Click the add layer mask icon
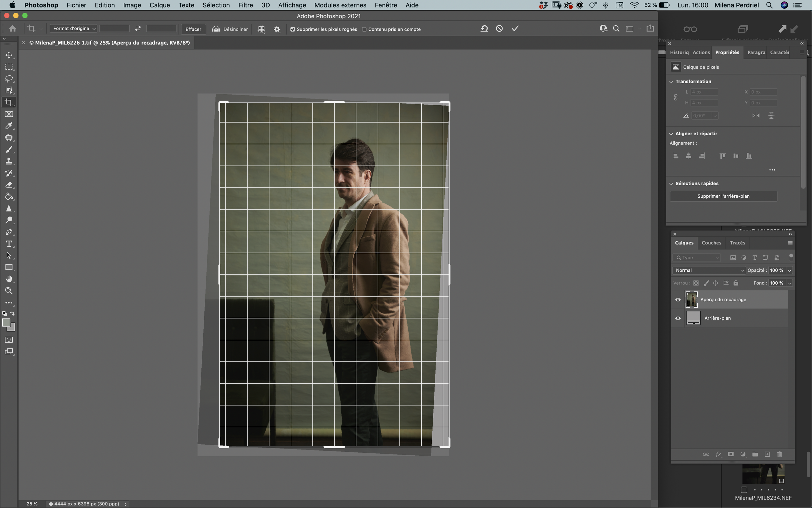812x508 pixels. pyautogui.click(x=730, y=454)
